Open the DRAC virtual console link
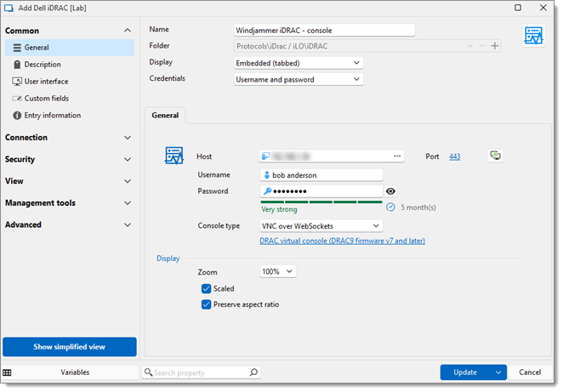The image size is (563, 392). [342, 241]
